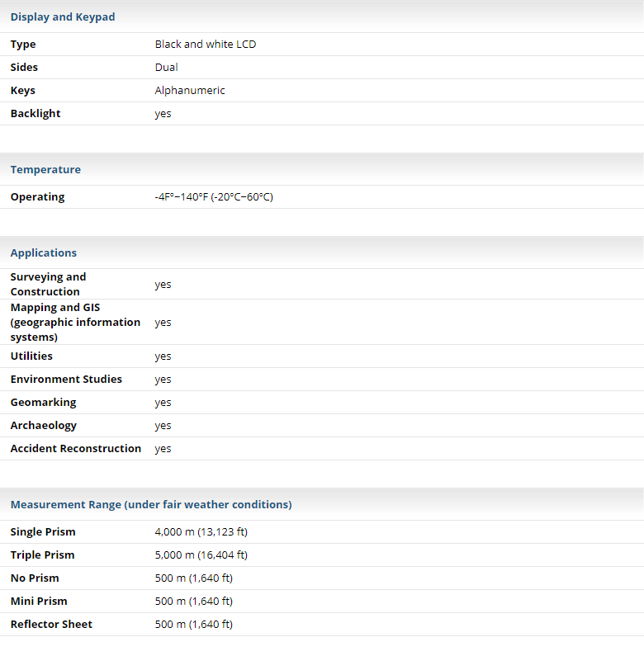Viewport: 644px width, 656px height.
Task: Click the Reflector Sheet row label
Action: 51,625
